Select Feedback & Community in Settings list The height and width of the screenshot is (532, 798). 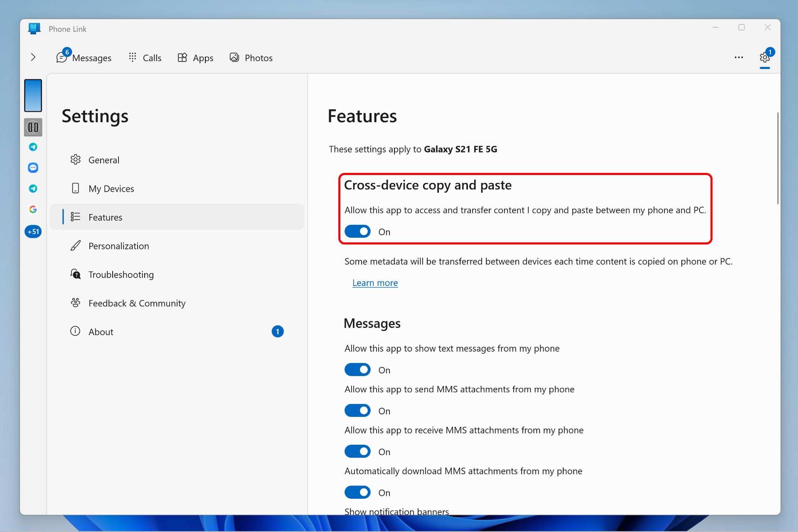(177, 303)
